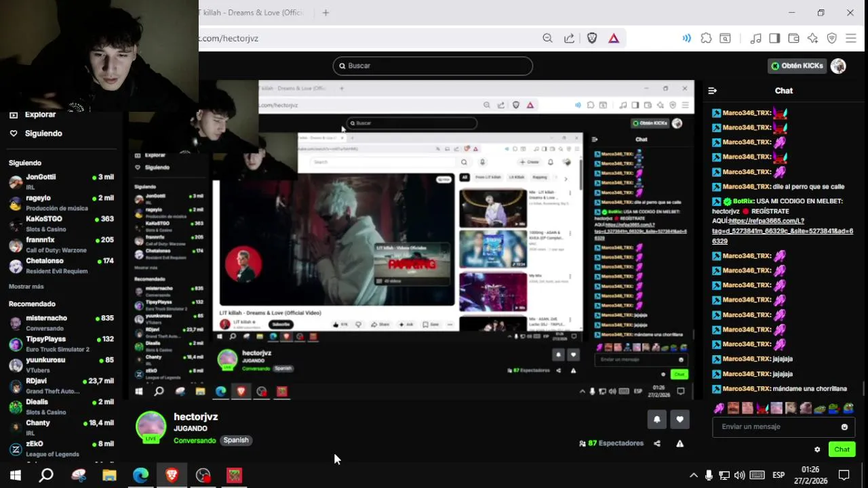
Task: Open the Brave Shields lion icon
Action: coord(592,39)
